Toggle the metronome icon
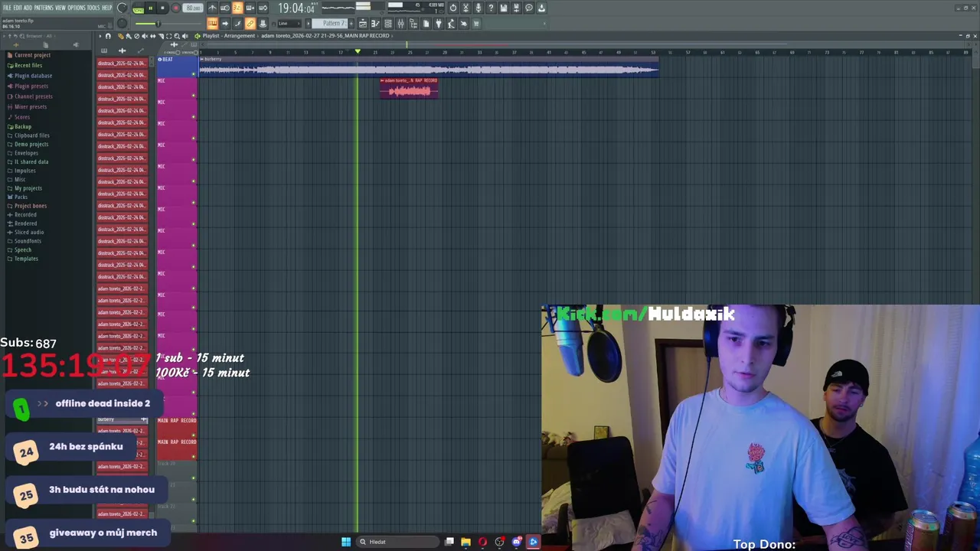980x551 pixels. pos(213,8)
